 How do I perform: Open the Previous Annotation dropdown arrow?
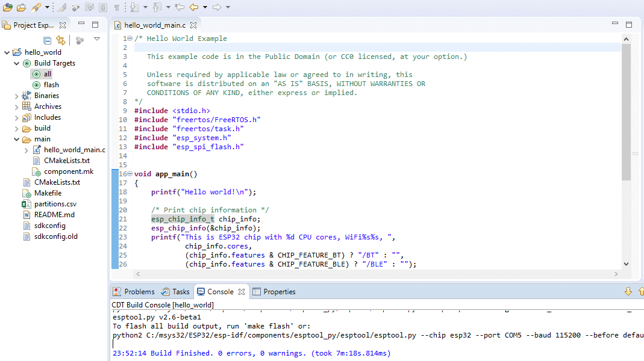pos(168,7)
